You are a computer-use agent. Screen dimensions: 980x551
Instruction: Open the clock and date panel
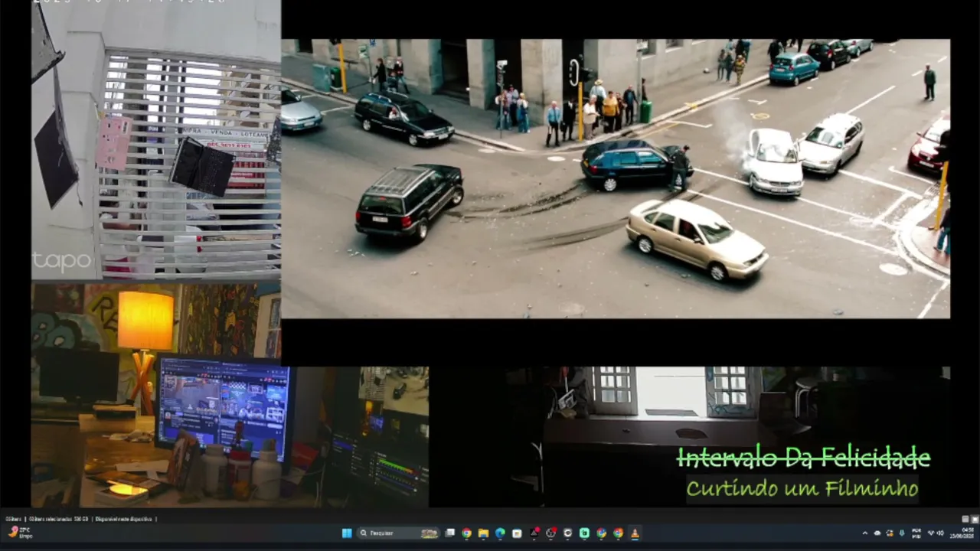(x=962, y=533)
